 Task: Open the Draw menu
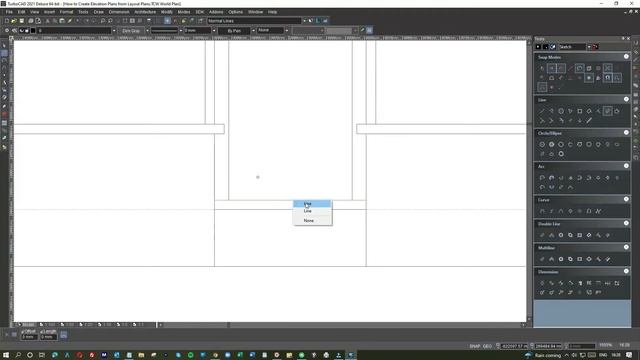click(98, 12)
